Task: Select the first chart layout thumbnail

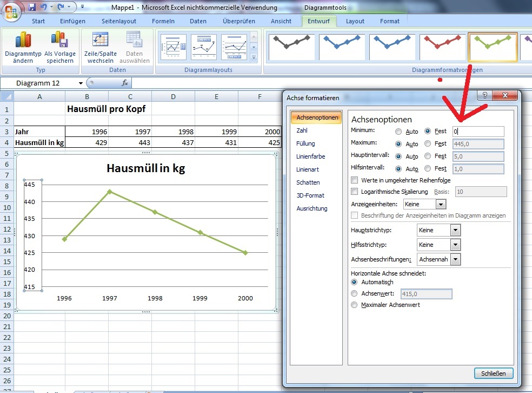Action: (x=173, y=47)
